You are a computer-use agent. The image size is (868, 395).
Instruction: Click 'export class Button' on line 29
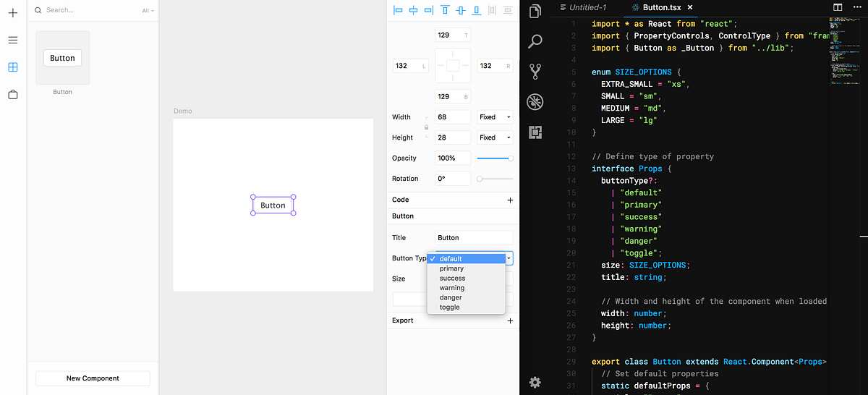(x=637, y=362)
